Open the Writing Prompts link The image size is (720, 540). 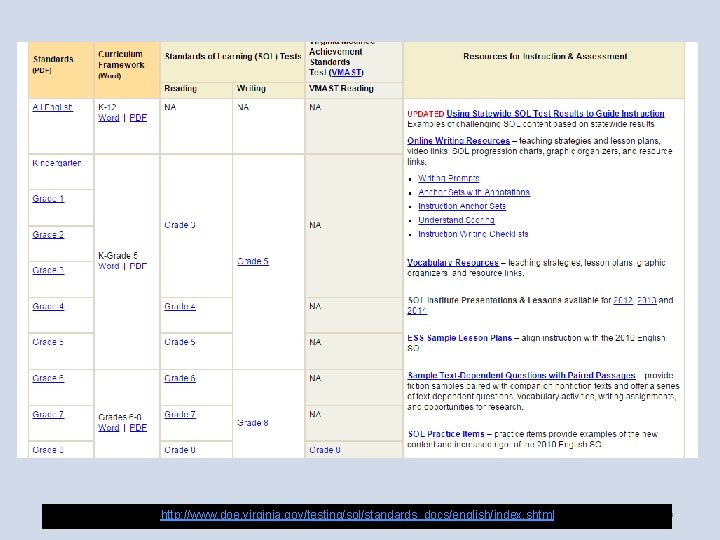(449, 178)
